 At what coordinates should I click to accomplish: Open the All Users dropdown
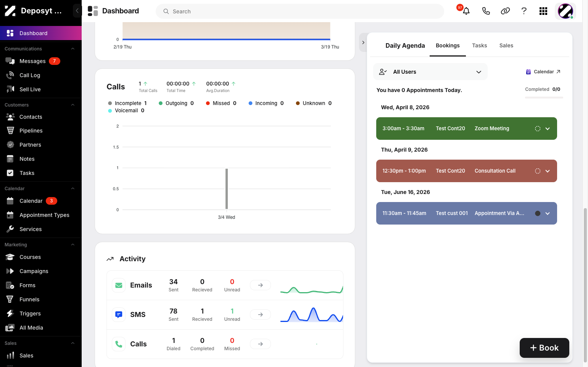(430, 72)
